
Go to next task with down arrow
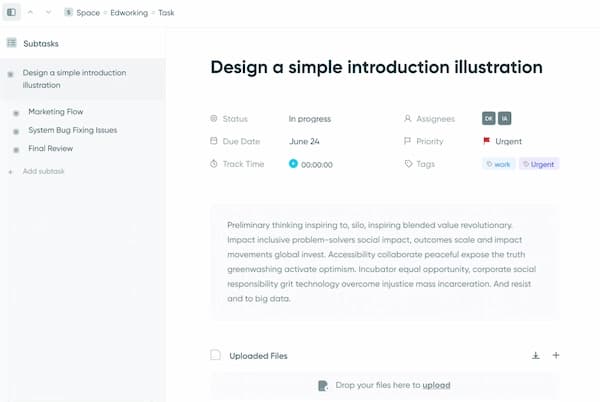click(x=48, y=12)
